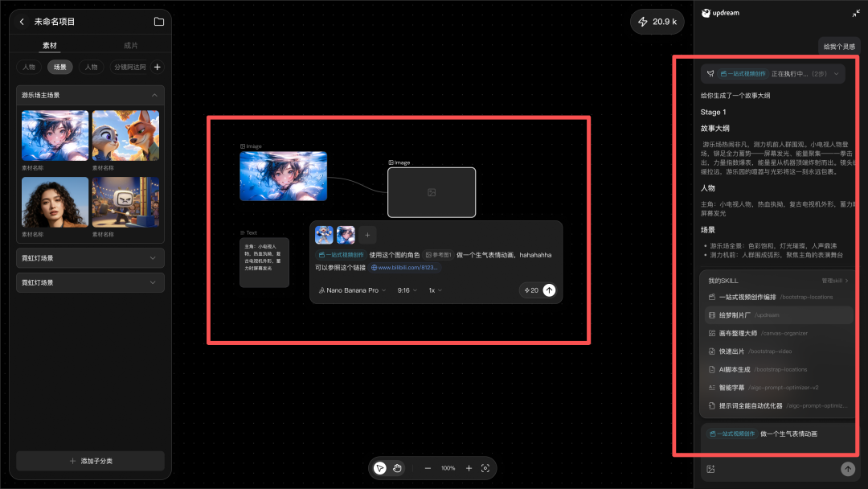Screen dimensions: 868x489
Task: Select the 智能字幕 skill icon
Action: [710, 387]
